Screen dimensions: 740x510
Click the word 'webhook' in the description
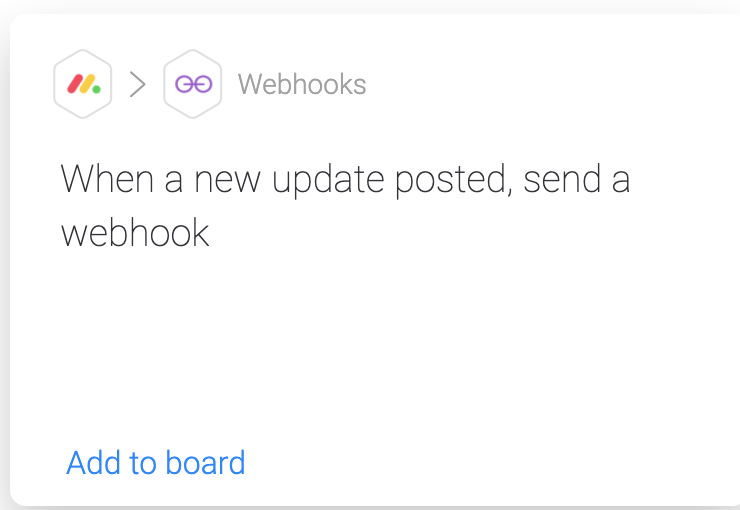tap(135, 233)
